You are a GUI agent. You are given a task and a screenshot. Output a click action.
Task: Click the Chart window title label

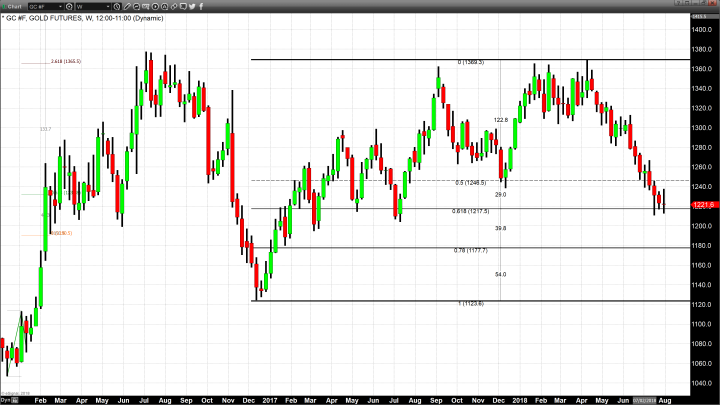click(15, 6)
